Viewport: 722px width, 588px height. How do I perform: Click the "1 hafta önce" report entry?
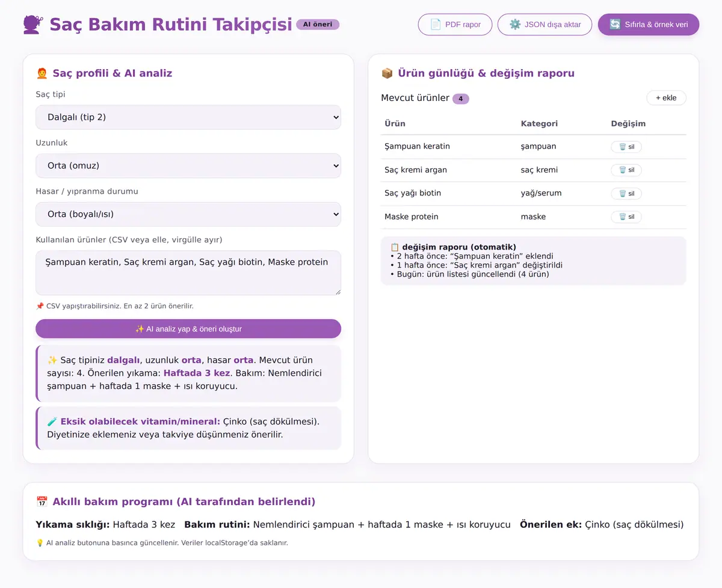477,265
